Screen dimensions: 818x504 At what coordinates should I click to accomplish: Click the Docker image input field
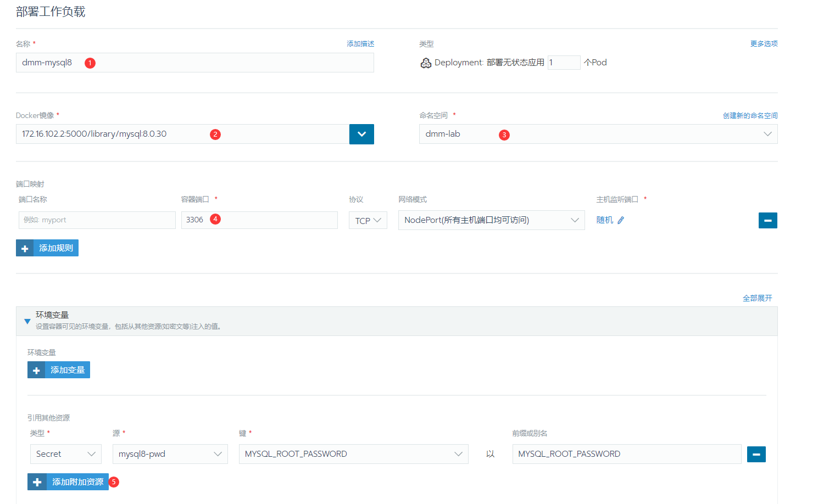tap(182, 134)
